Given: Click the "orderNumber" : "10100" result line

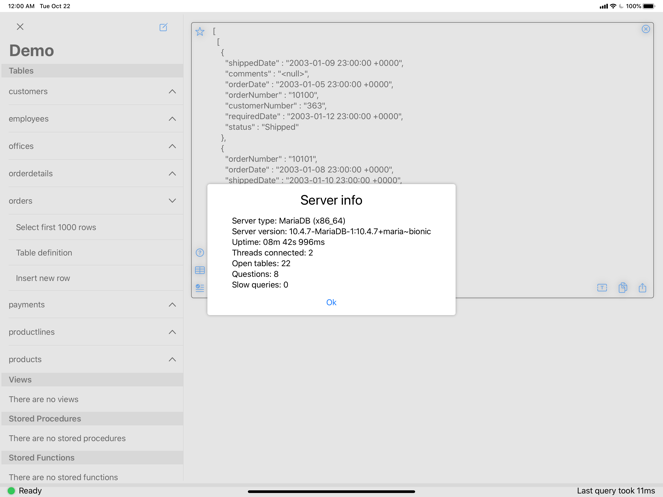Looking at the screenshot, I should [x=272, y=95].
